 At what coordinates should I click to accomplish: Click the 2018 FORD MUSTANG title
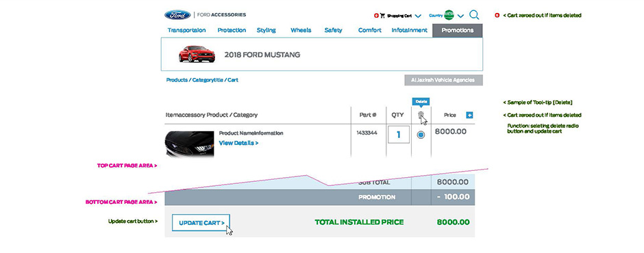(x=262, y=55)
